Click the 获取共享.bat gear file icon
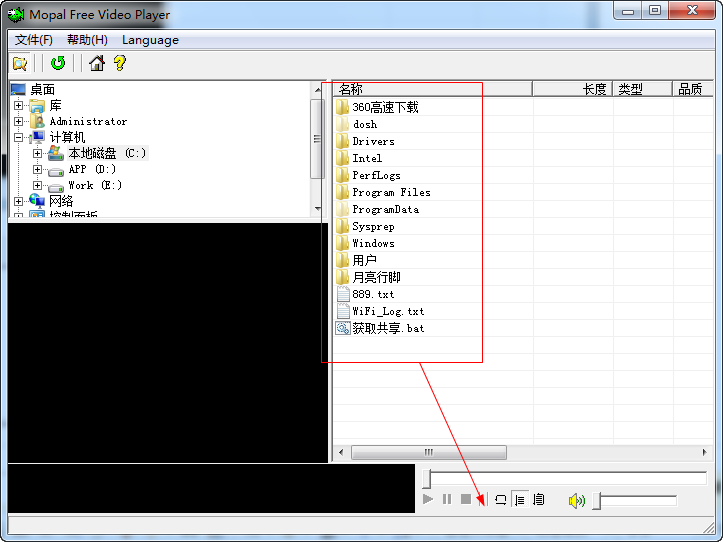Viewport: 723px width, 542px height. point(343,328)
